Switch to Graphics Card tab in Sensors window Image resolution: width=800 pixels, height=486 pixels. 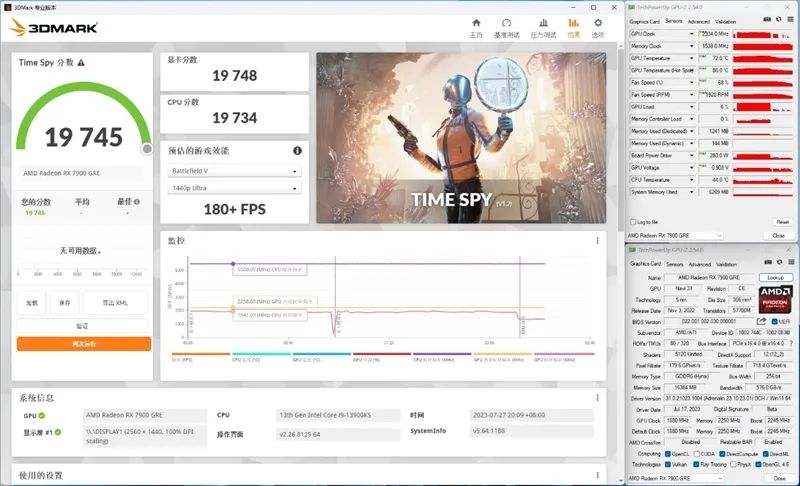click(644, 21)
